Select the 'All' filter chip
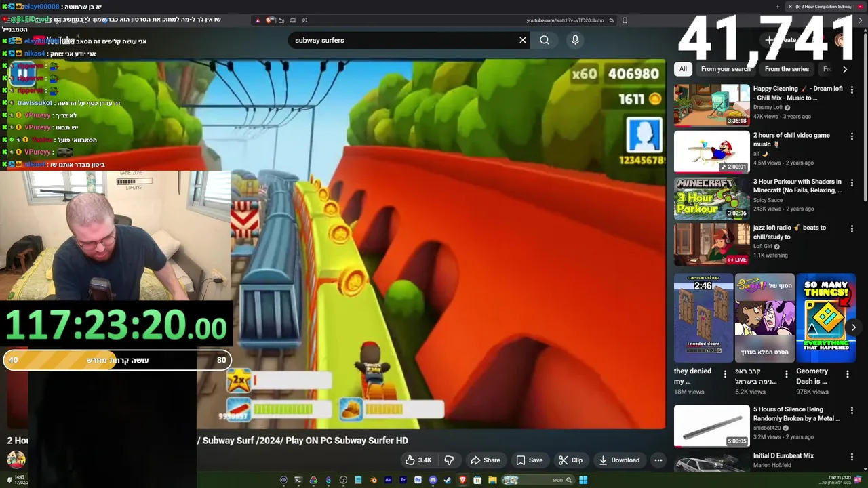The width and height of the screenshot is (868, 488). point(683,69)
